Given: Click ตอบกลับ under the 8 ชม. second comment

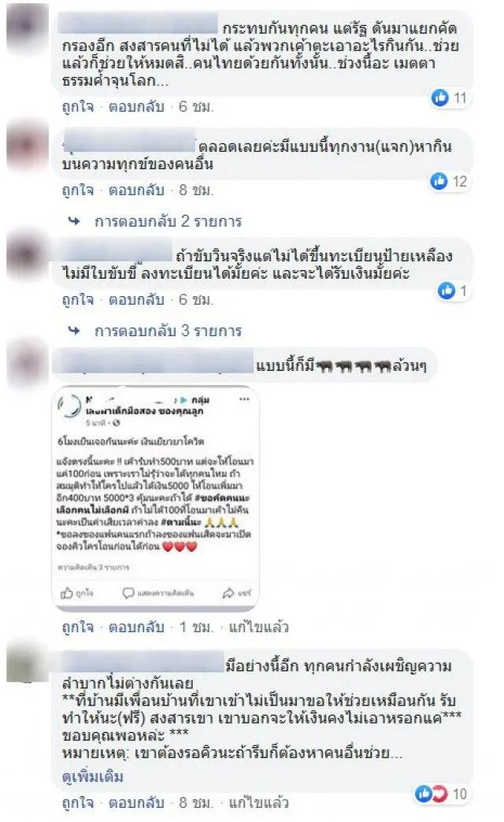Looking at the screenshot, I should click(136, 190).
